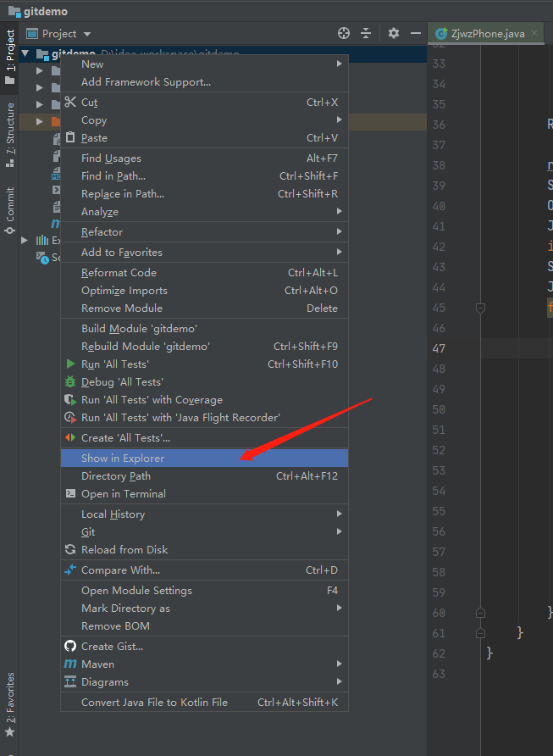
Task: Choose Optimize Imports
Action: click(204, 290)
